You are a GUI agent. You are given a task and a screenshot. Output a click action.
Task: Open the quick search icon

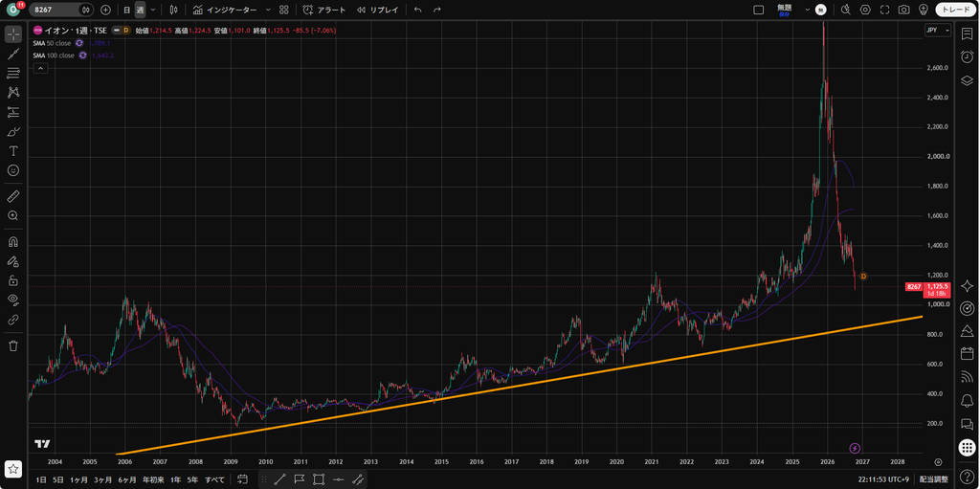pos(846,10)
